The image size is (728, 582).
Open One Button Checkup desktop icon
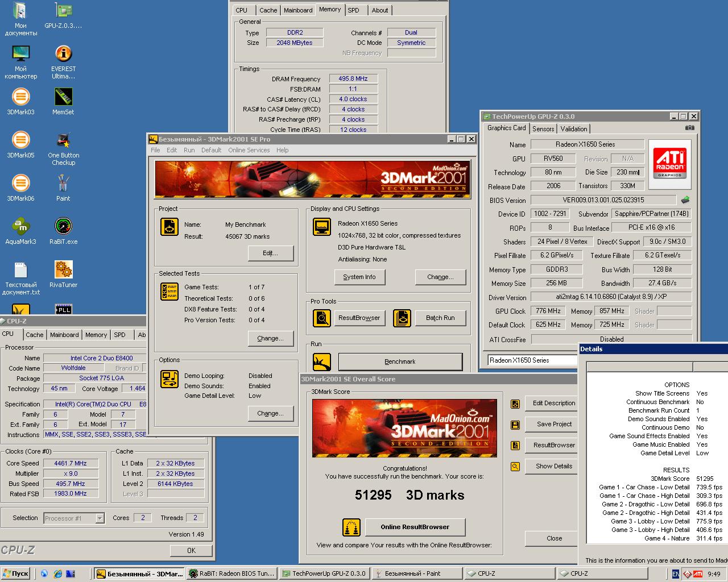tap(63, 148)
